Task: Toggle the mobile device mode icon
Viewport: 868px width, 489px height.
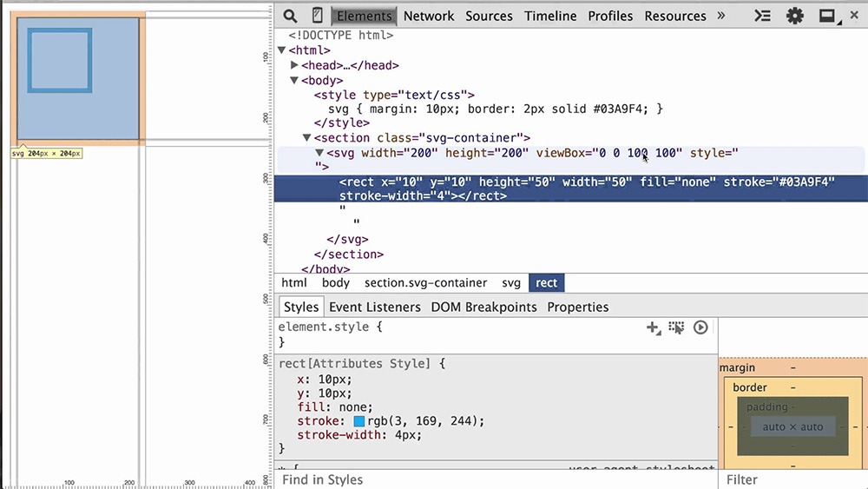Action: [317, 16]
